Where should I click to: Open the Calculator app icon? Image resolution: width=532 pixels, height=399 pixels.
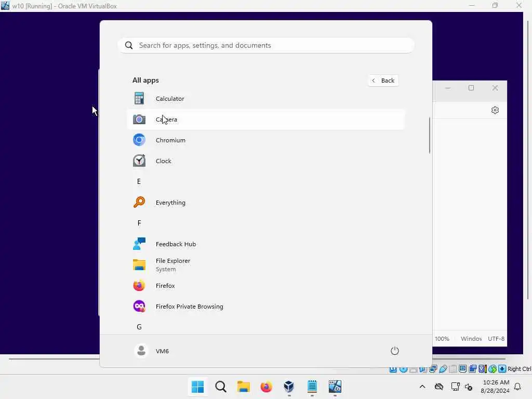click(139, 98)
